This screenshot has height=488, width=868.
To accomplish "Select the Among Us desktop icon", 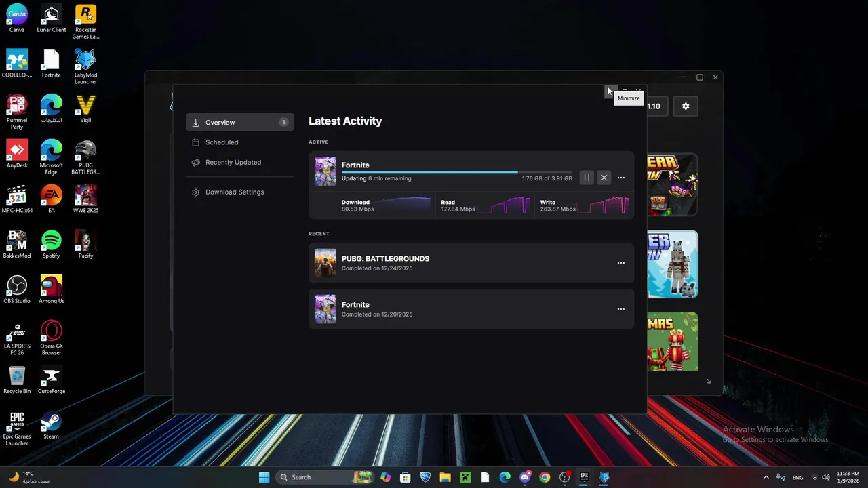I will (x=52, y=289).
